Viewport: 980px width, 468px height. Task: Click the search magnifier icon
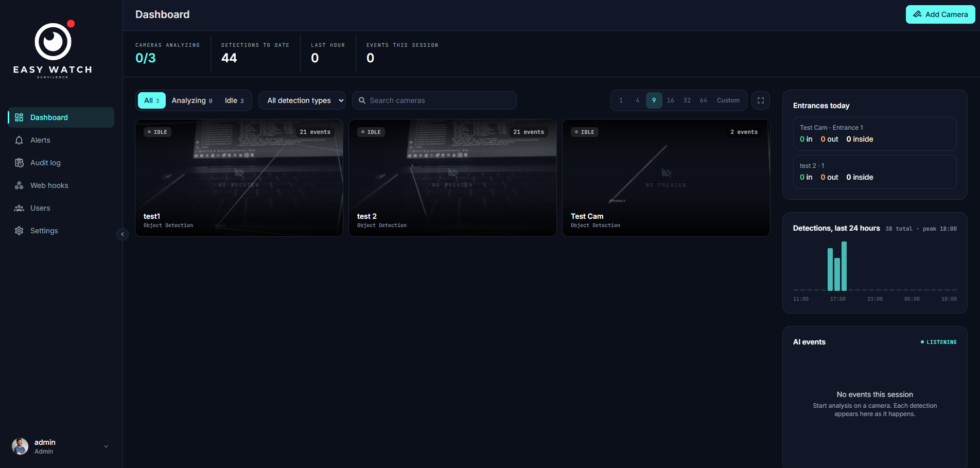click(362, 100)
